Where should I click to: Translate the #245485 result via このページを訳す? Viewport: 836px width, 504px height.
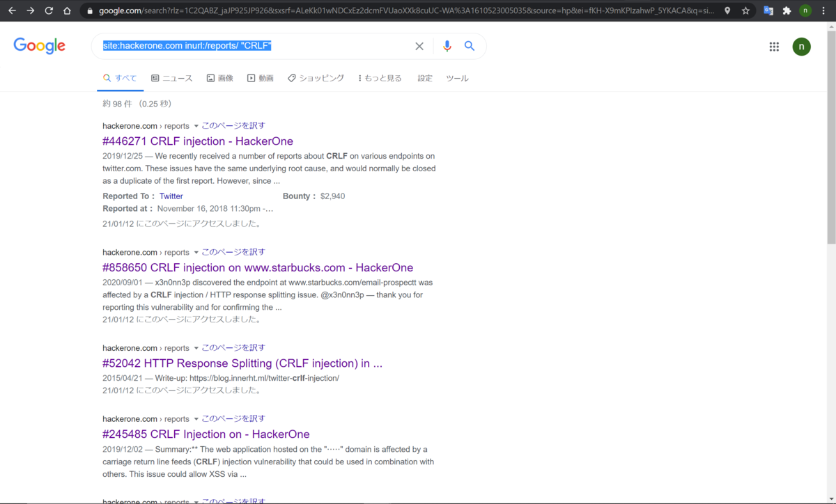click(233, 418)
